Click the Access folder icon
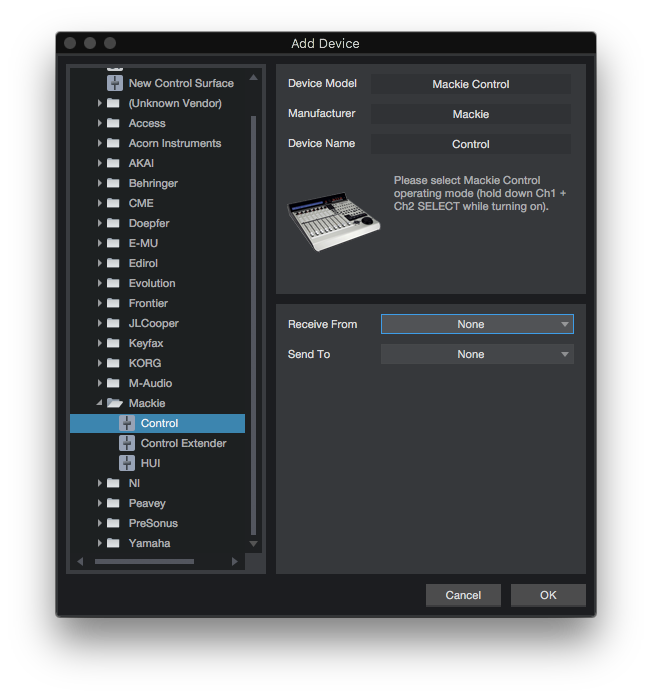 (113, 123)
